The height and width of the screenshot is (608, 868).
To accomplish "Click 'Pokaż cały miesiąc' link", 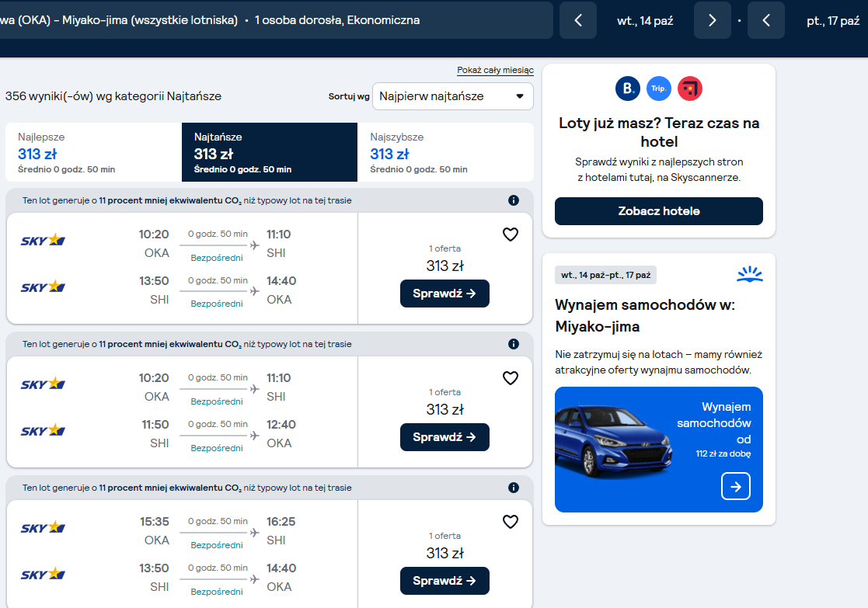I will 496,70.
